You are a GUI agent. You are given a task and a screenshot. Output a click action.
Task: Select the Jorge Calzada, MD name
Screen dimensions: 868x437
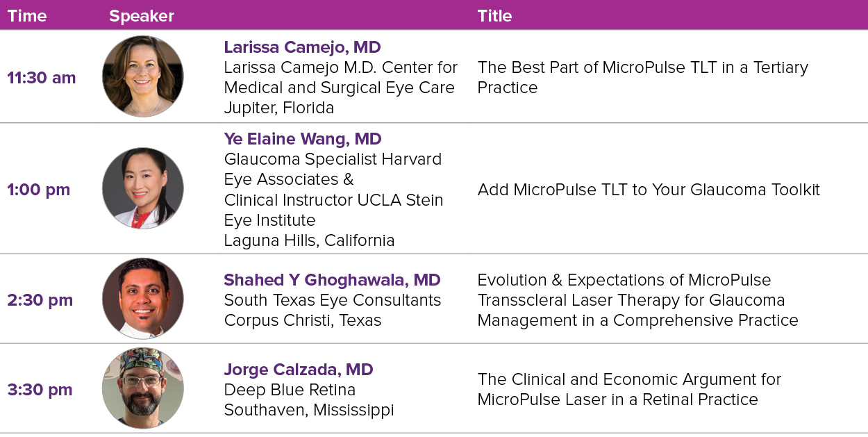coord(299,370)
